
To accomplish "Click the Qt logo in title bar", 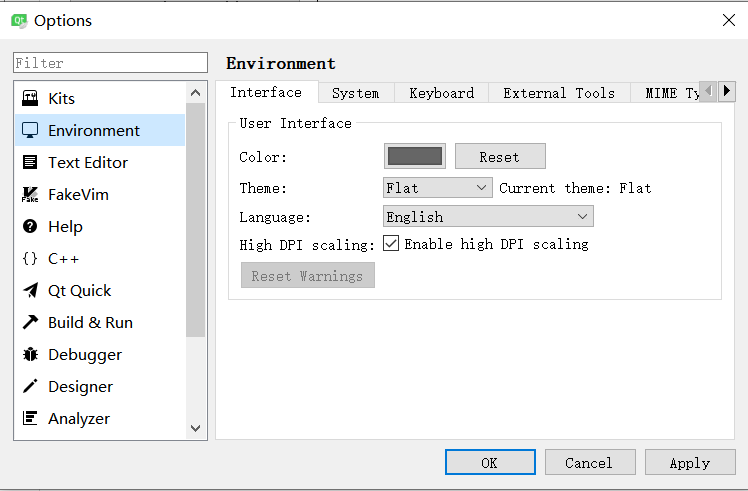I will click(19, 21).
